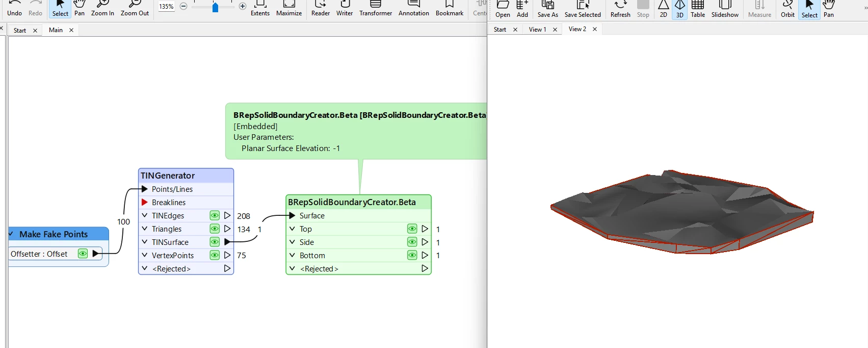The width and height of the screenshot is (868, 348).
Task: Expand the TINEdges port attributes
Action: point(145,215)
